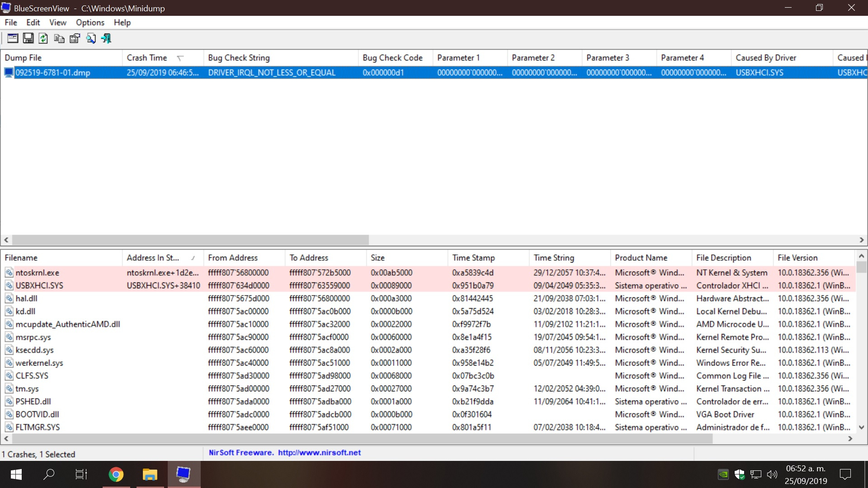Select the USBXHCI.SYS driver row
Screen dimensions: 868x488
39,286
